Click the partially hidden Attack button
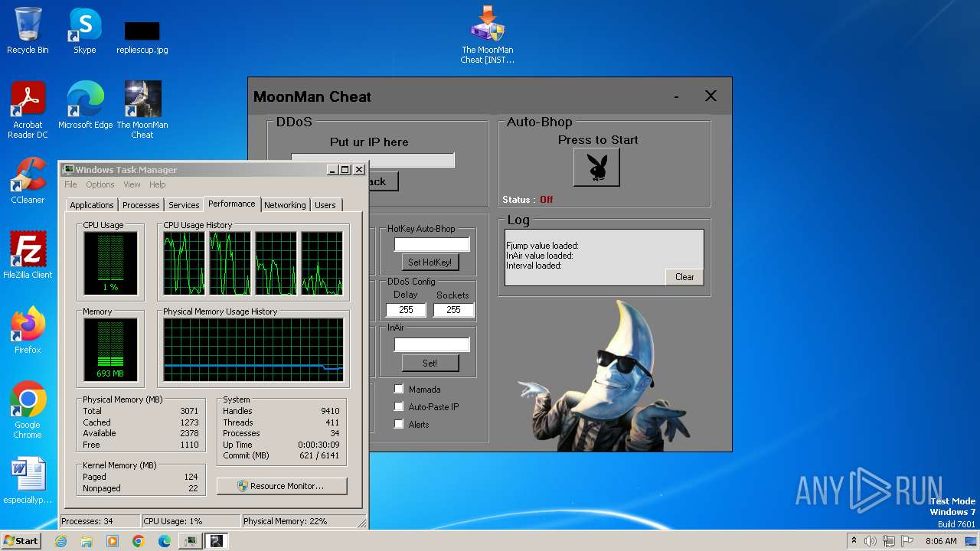Image resolution: width=980 pixels, height=551 pixels. pos(383,181)
